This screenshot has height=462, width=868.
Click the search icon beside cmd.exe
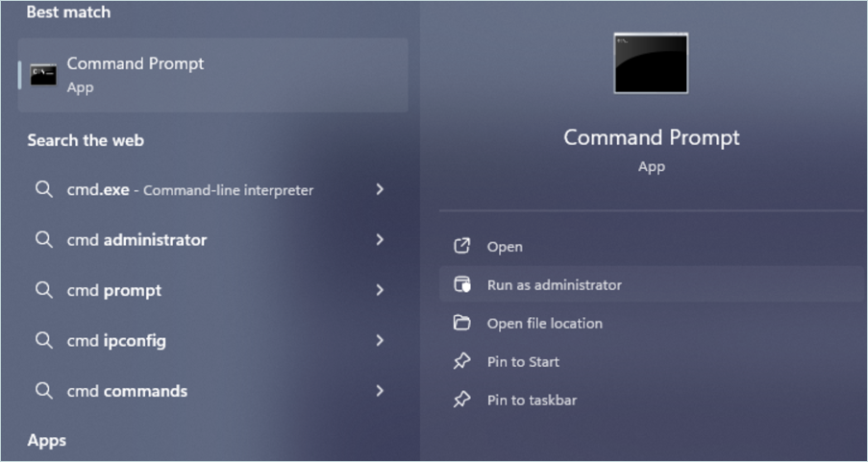point(43,190)
